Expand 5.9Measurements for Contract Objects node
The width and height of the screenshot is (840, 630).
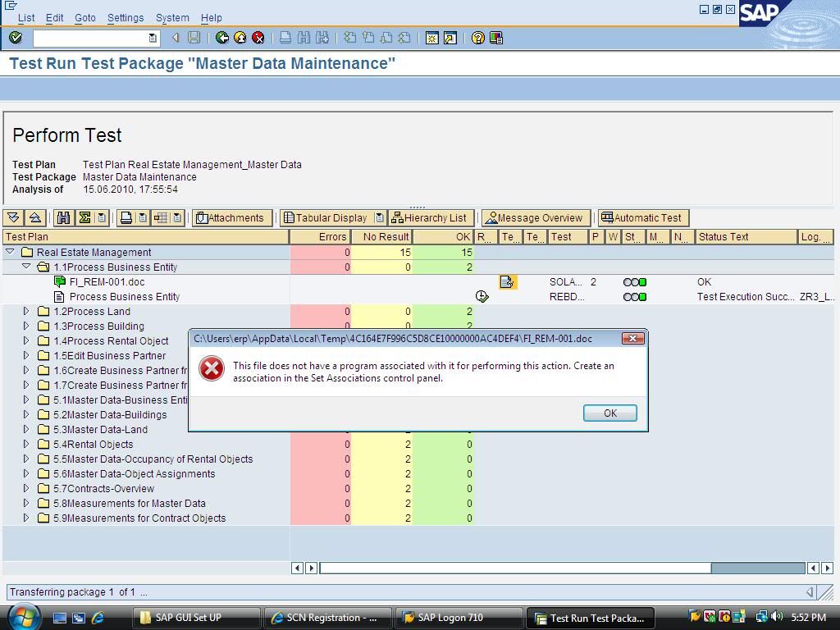point(25,518)
